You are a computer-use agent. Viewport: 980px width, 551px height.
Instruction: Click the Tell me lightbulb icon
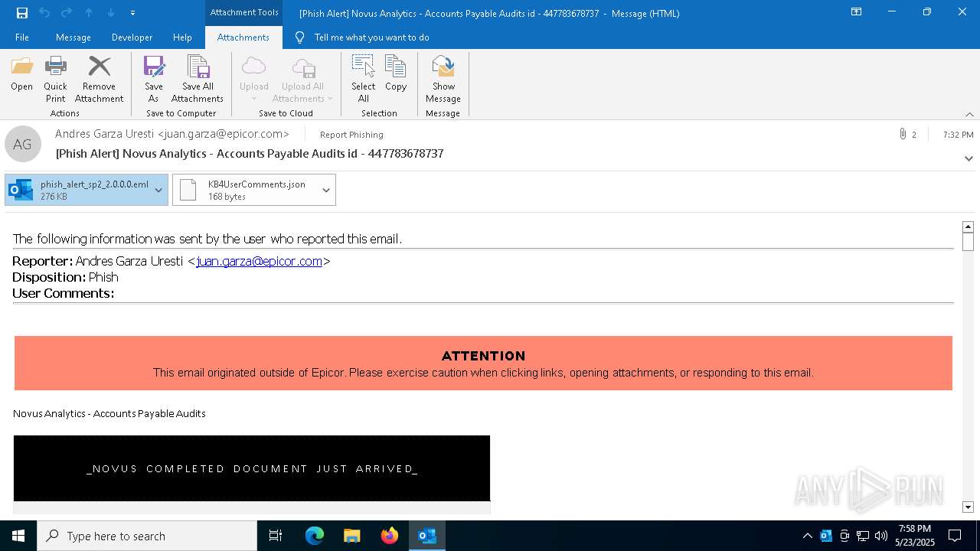[299, 37]
